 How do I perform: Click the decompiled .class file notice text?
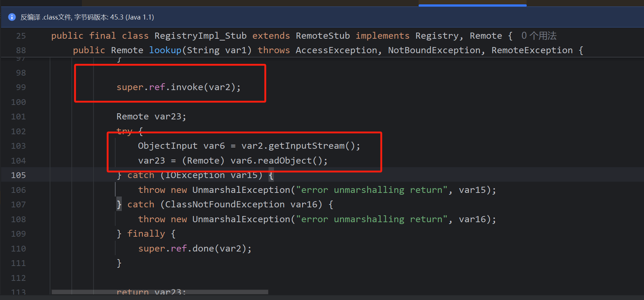tap(87, 17)
